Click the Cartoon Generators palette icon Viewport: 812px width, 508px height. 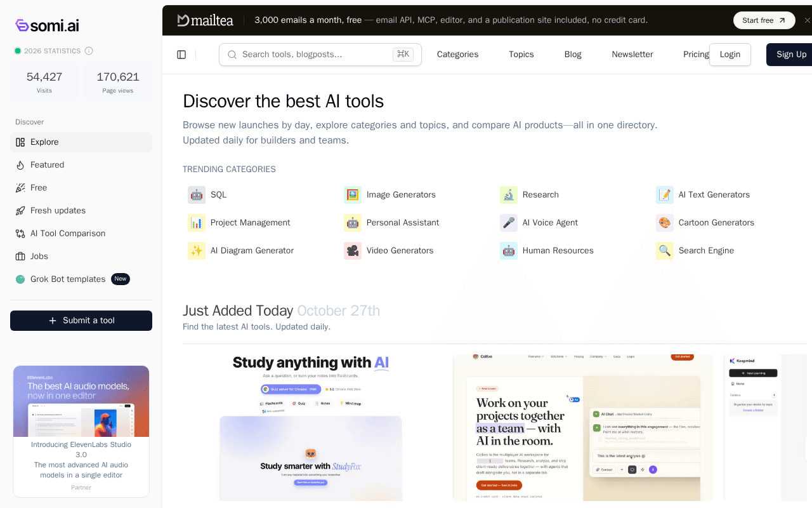point(665,223)
